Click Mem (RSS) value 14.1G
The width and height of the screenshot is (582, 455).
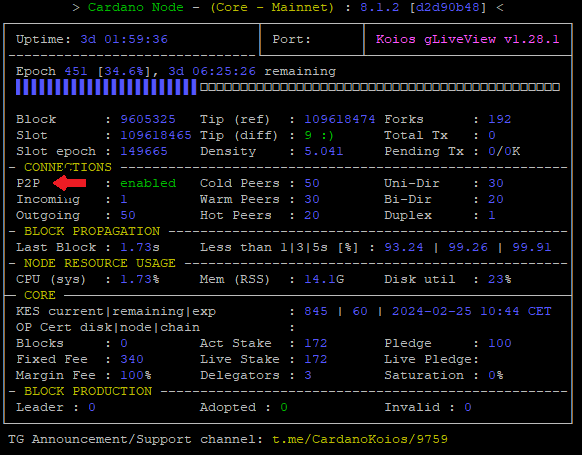324,279
